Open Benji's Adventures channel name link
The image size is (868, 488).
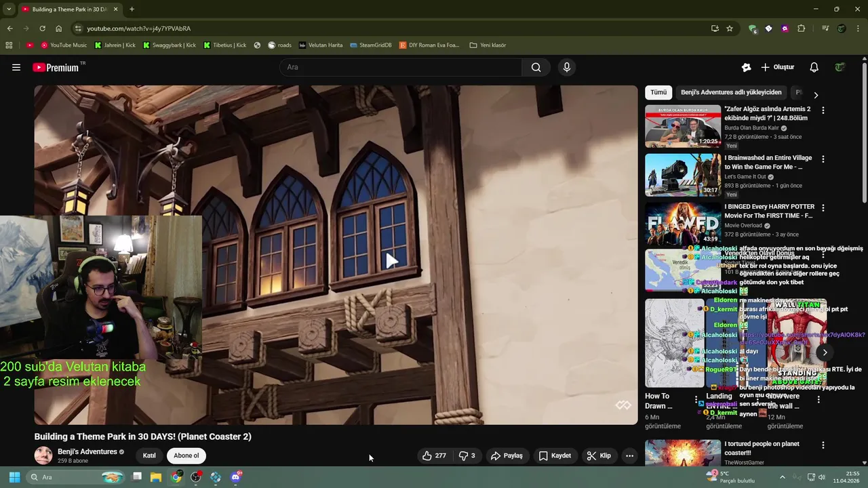tap(87, 451)
